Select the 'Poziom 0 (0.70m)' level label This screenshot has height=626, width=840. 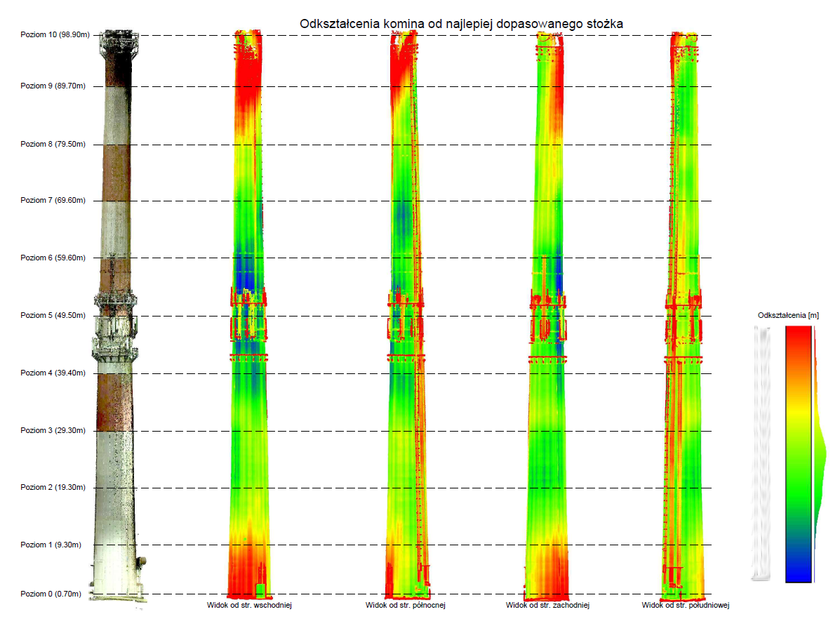(51, 594)
